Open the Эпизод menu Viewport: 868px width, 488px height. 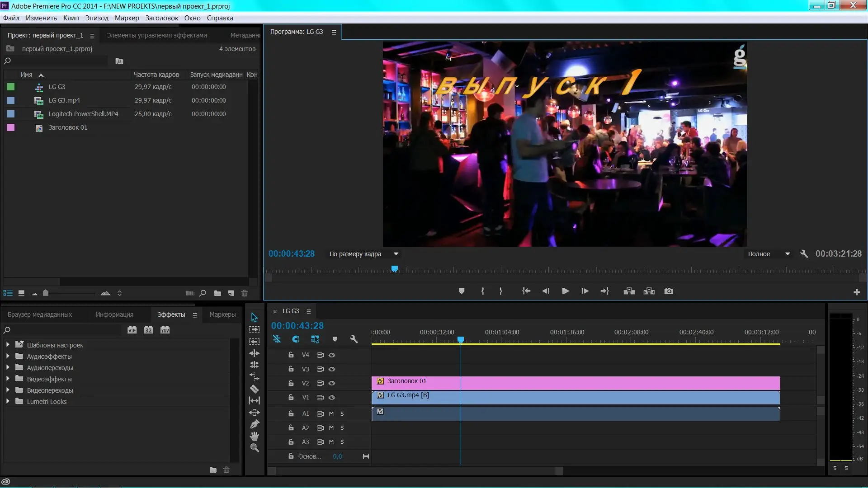[x=97, y=18]
